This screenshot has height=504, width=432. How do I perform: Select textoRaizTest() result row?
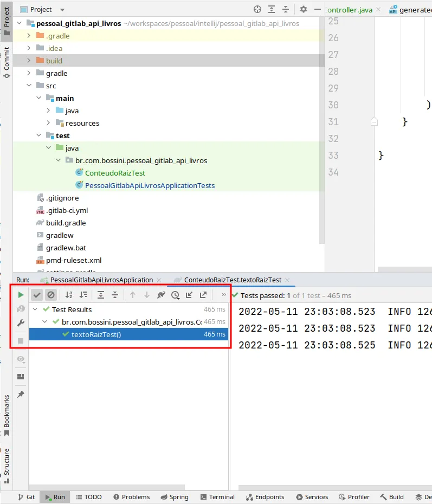(128, 334)
